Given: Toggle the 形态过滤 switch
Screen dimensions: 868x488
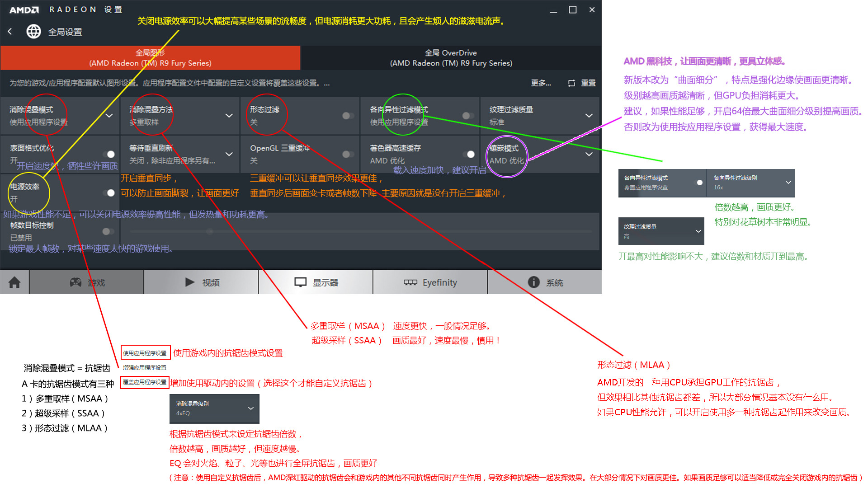Looking at the screenshot, I should 348,116.
